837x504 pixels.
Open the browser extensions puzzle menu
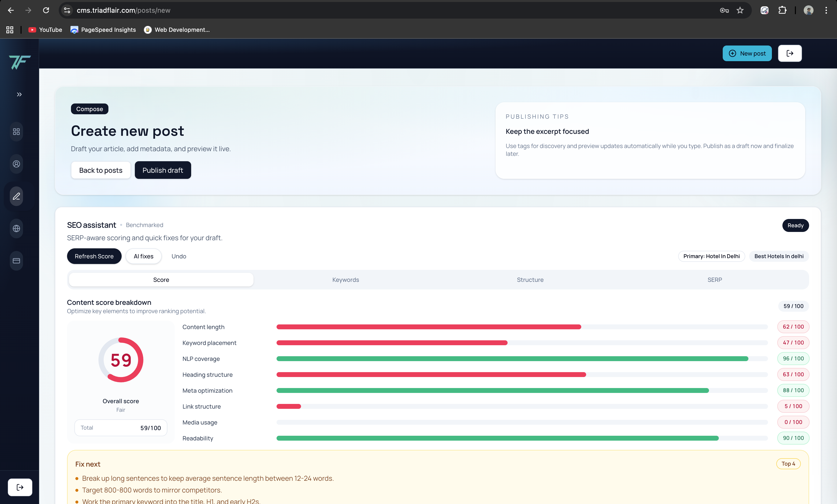point(782,10)
